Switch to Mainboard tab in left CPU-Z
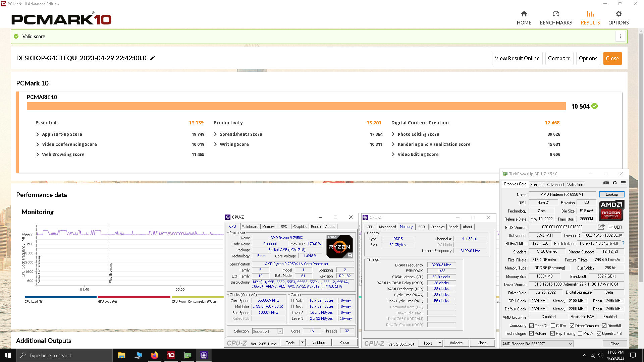 click(x=250, y=227)
